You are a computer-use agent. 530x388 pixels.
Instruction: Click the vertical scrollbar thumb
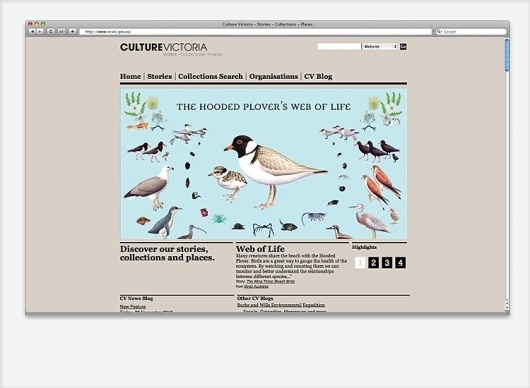(507, 55)
